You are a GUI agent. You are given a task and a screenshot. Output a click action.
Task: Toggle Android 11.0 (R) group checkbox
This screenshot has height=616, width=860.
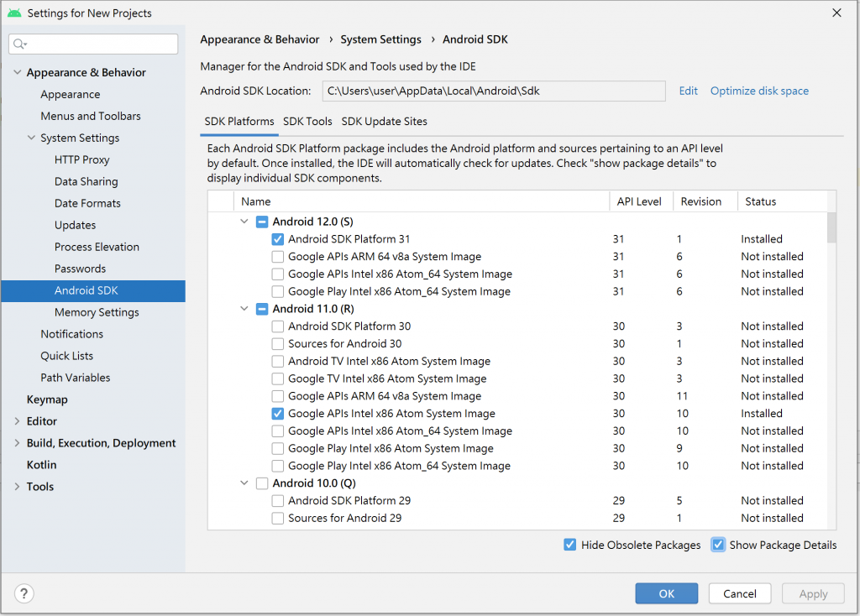point(261,309)
